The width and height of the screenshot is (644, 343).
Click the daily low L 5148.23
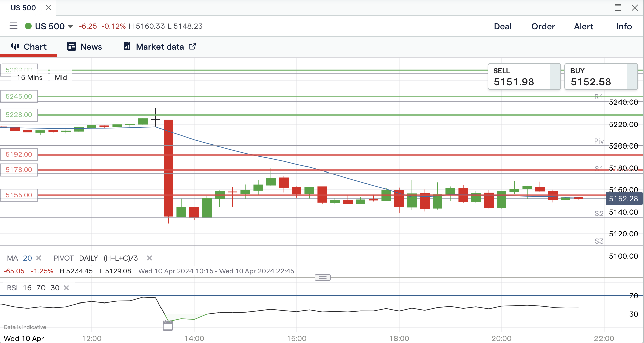click(185, 26)
